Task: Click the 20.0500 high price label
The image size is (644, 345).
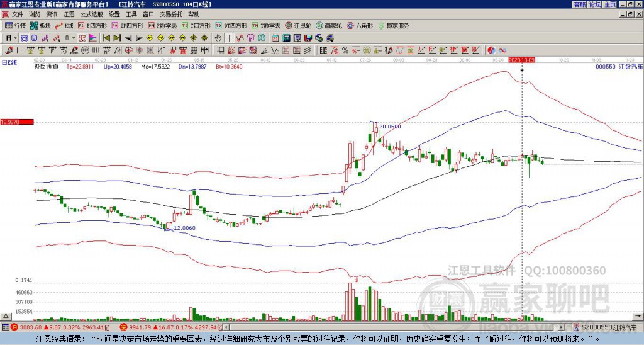Action: pyautogui.click(x=390, y=127)
